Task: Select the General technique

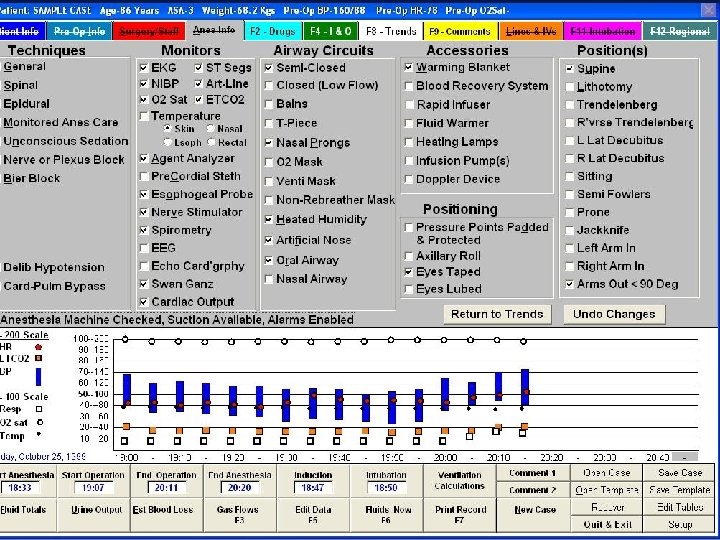Action: point(24,67)
